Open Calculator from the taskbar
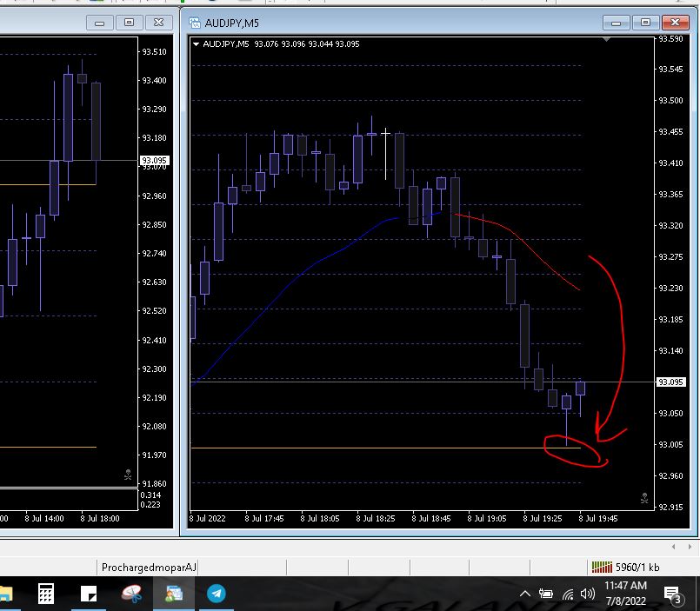Viewport: 700px width, 611px height. (x=46, y=594)
